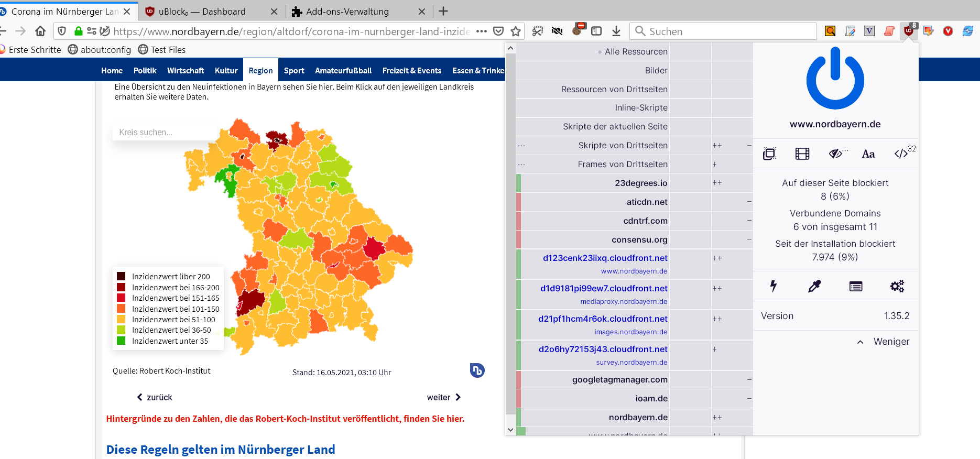Image resolution: width=980 pixels, height=459 pixels.
Task: Open the Amateurfußball navigation item
Action: tap(343, 70)
